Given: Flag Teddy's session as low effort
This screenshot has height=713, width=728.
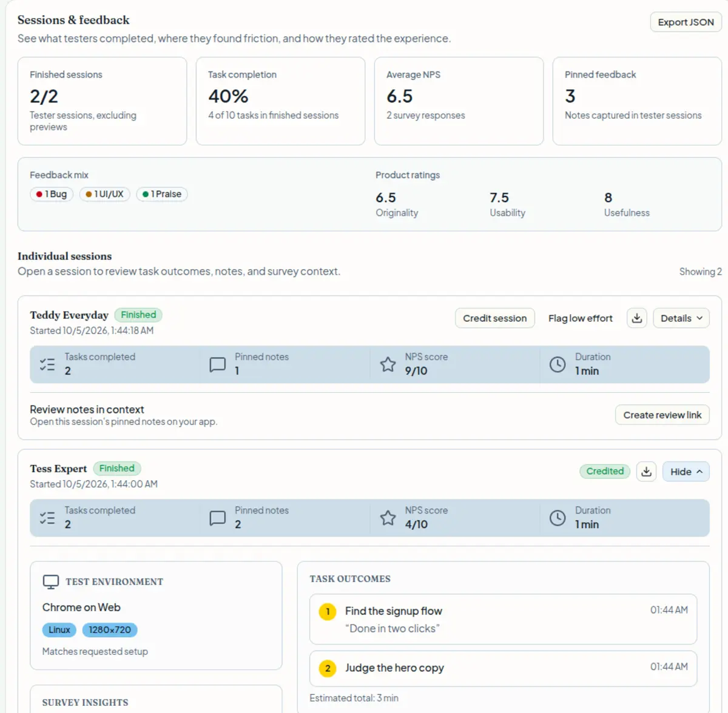Looking at the screenshot, I should pyautogui.click(x=581, y=318).
